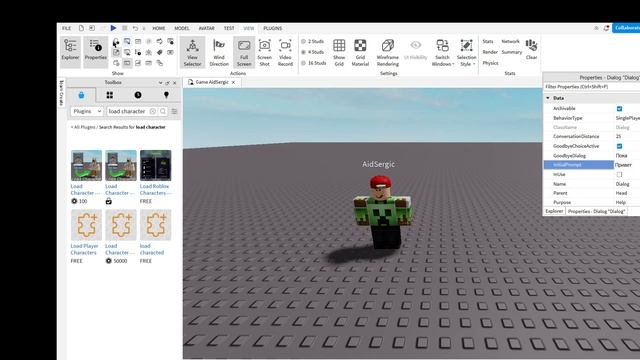Screen dimensions: 640x360
Task: Enable Wireframe Rendering
Action: click(x=388, y=52)
